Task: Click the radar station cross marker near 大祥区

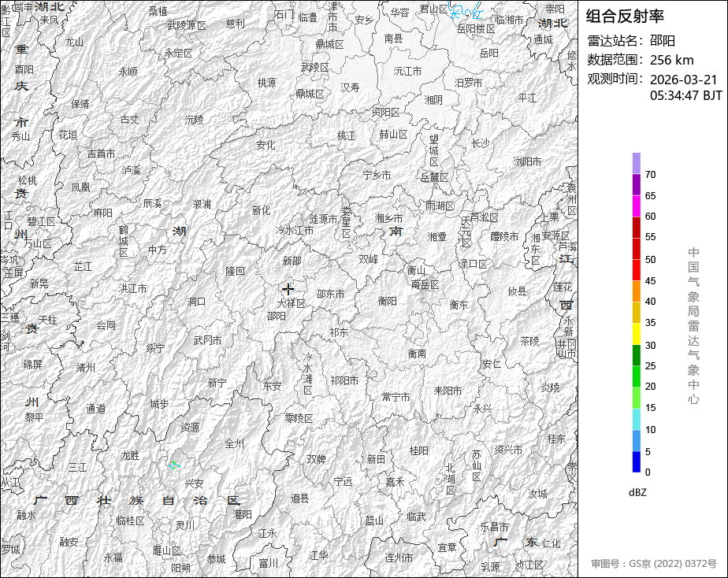Action: coord(288,289)
